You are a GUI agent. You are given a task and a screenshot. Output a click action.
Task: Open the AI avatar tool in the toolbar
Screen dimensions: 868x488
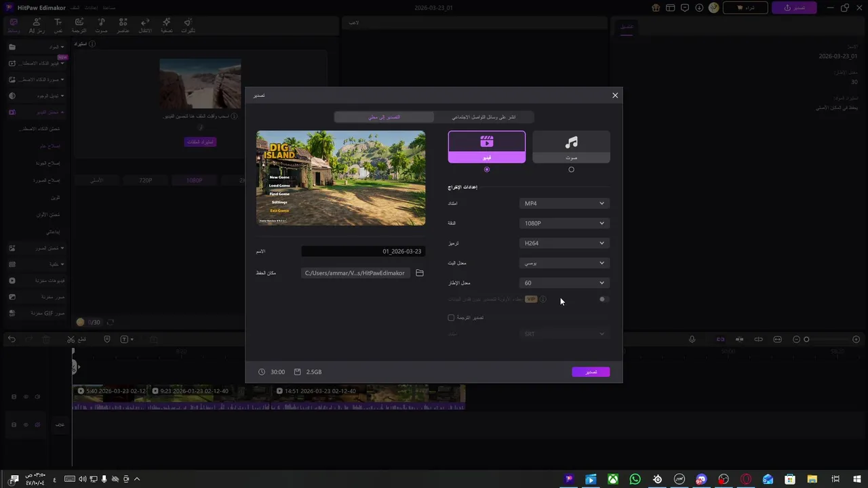click(36, 26)
